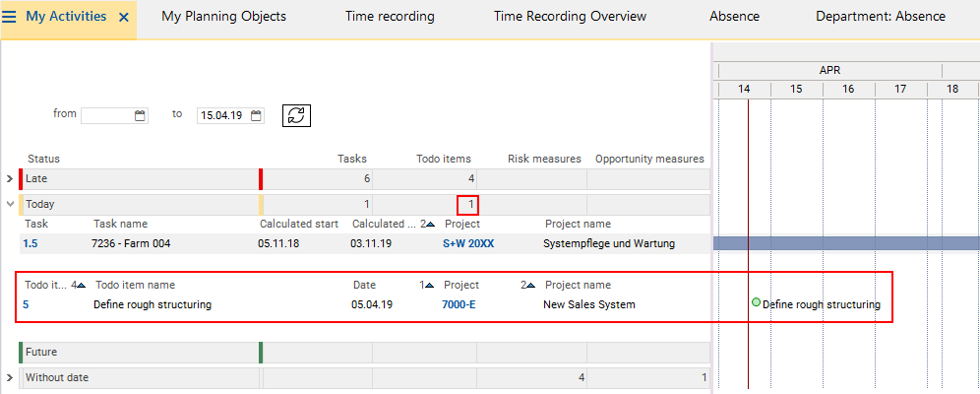The width and height of the screenshot is (980, 394).
Task: Click the Calculated start column header
Action: click(299, 224)
